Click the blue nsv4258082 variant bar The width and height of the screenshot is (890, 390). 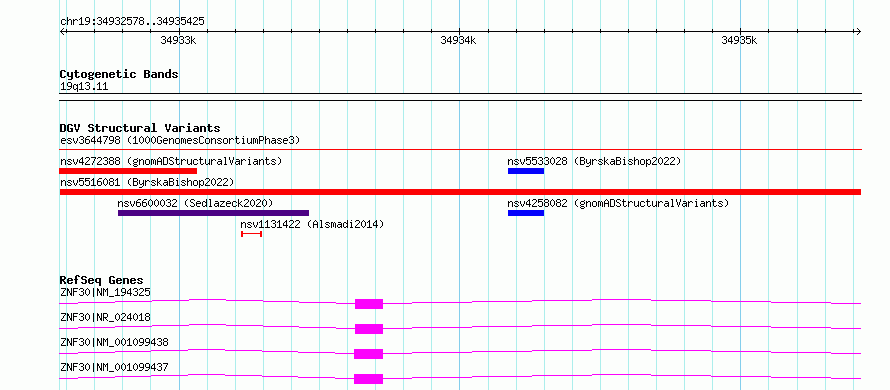tap(526, 213)
